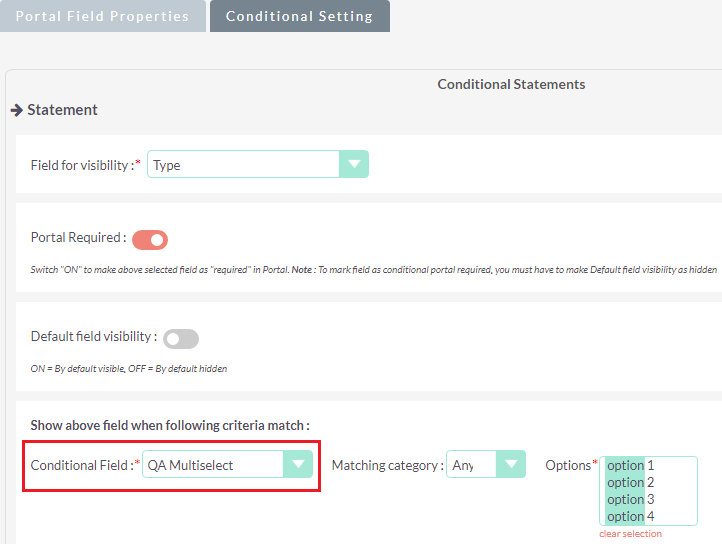The width and height of the screenshot is (722, 557).
Task: Open the dropdown showing QA Multiselect
Action: pos(214,465)
